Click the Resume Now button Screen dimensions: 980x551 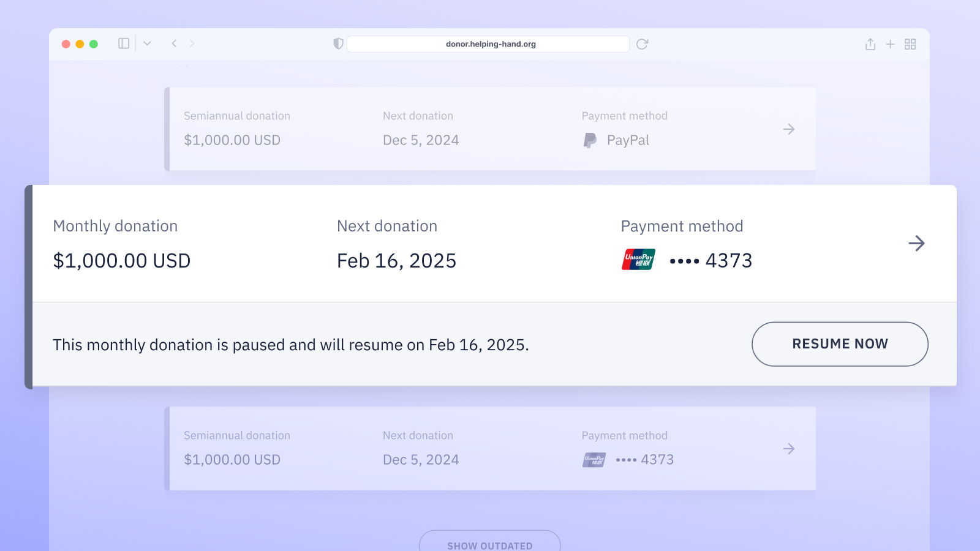point(840,344)
